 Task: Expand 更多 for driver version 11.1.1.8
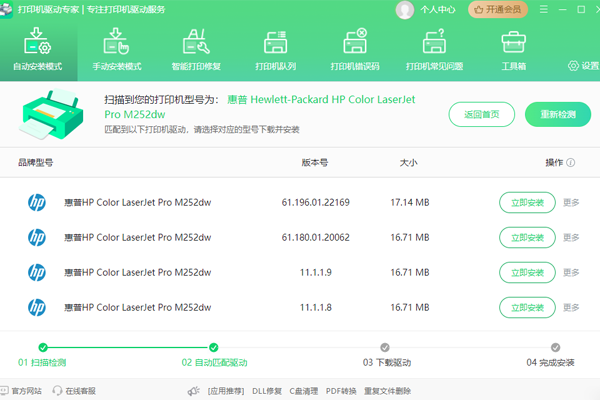tap(571, 306)
